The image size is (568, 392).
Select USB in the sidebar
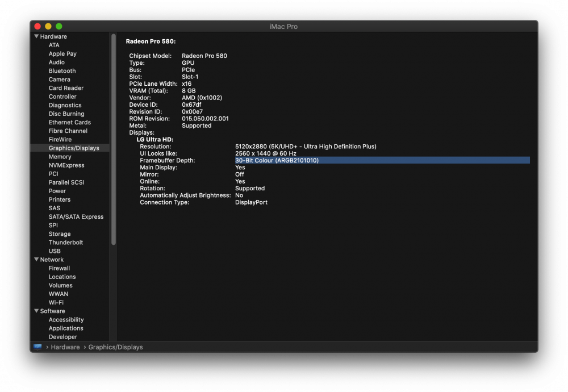click(55, 251)
